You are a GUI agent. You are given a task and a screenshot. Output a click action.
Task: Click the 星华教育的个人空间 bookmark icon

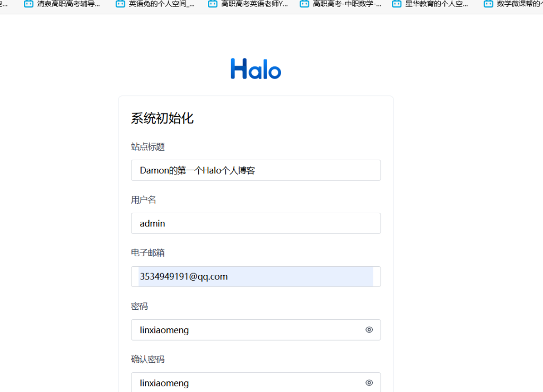397,4
